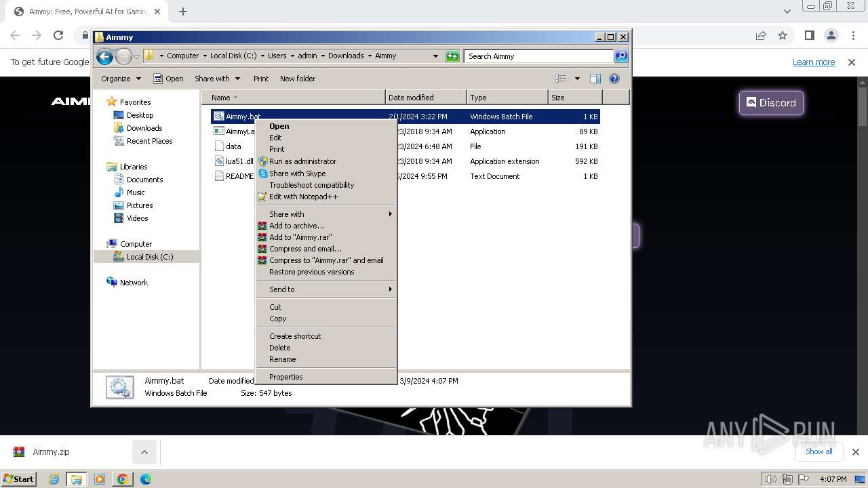The height and width of the screenshot is (488, 868).
Task: Click the New folder toolbar button
Action: pos(298,79)
